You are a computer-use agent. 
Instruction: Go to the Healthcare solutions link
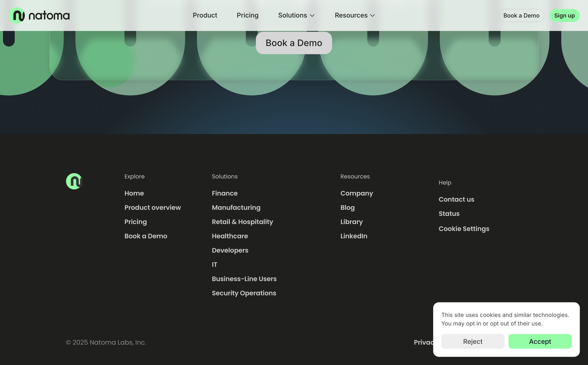coord(230,236)
